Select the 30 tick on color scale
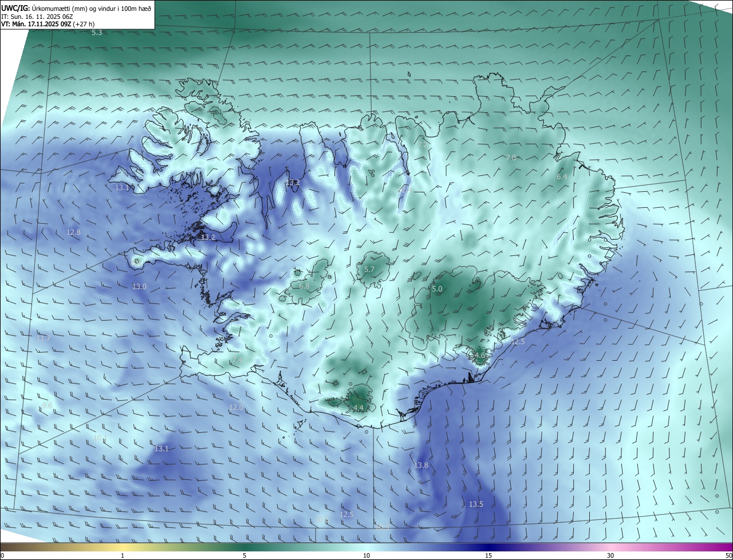Viewport: 733px width, 560px height. [x=610, y=555]
